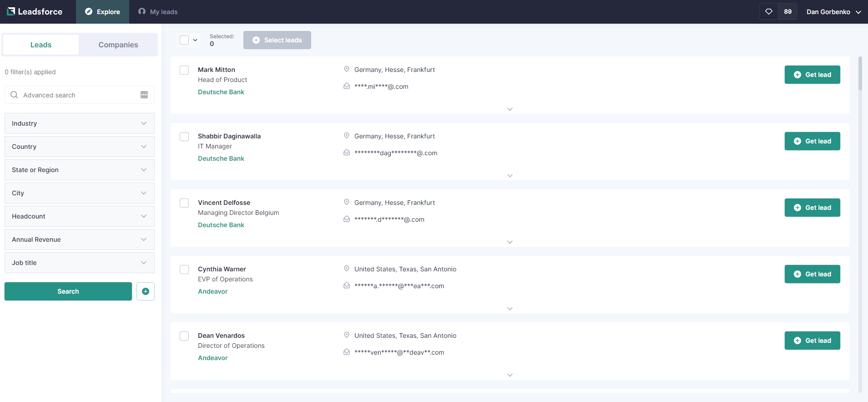Viewport: 868px width, 402px height.
Task: Expand Vincent Delfosse lead details chevron
Action: coord(510,242)
